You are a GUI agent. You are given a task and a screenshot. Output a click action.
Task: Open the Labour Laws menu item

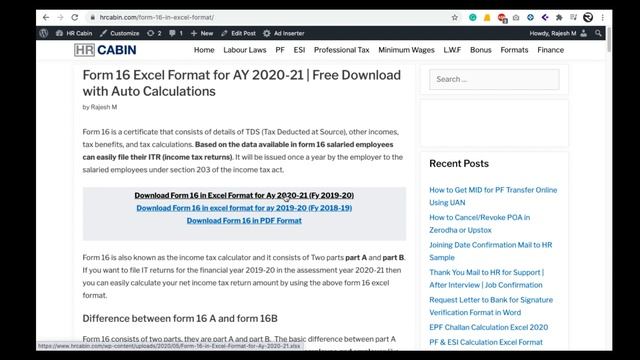coord(245,50)
